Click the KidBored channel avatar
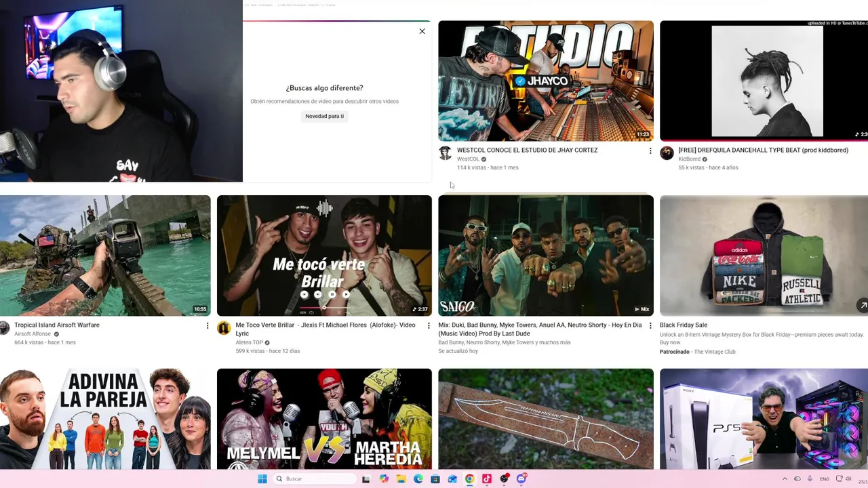 point(667,153)
